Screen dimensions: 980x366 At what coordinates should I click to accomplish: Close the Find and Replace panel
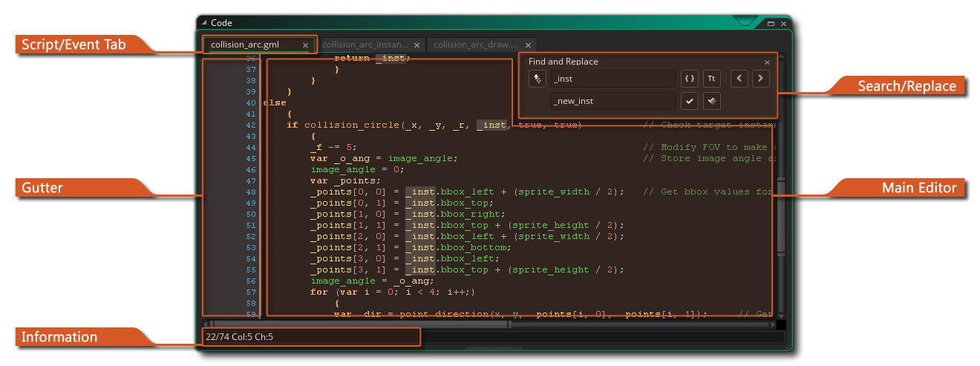(x=767, y=62)
